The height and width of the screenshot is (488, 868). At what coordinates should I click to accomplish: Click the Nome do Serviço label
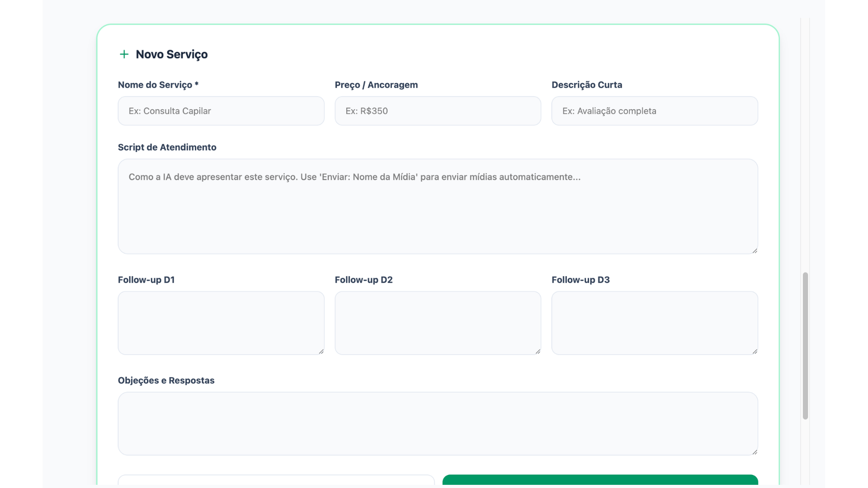158,85
